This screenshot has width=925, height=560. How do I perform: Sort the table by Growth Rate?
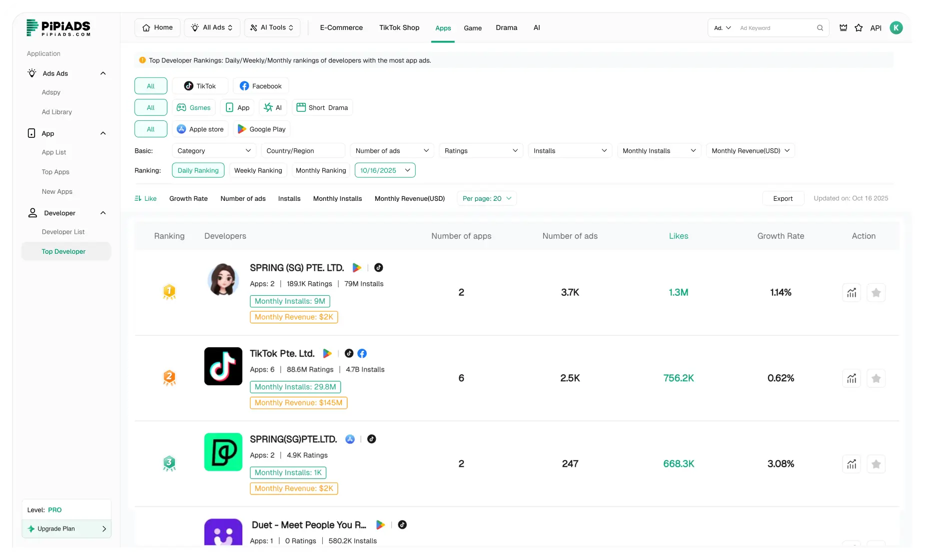(188, 198)
